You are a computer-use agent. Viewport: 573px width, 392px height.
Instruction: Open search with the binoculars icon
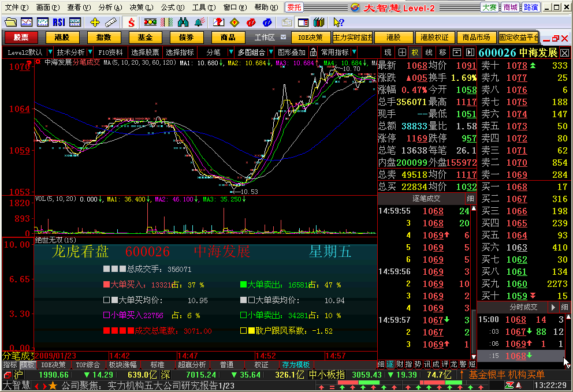coord(183,23)
